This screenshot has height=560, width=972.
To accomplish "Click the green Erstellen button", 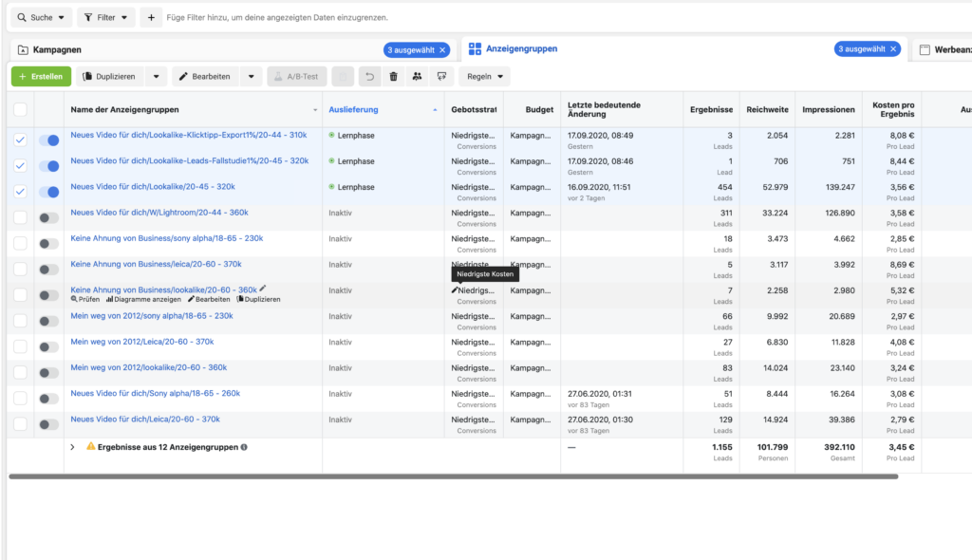I will pos(41,76).
